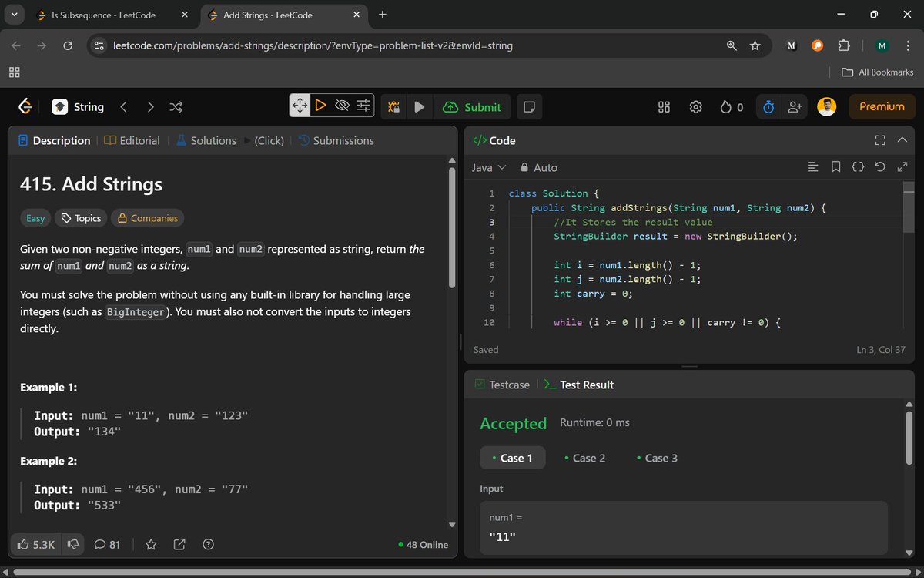The width and height of the screenshot is (924, 578).
Task: Switch to the Solutions tab
Action: (x=206, y=140)
